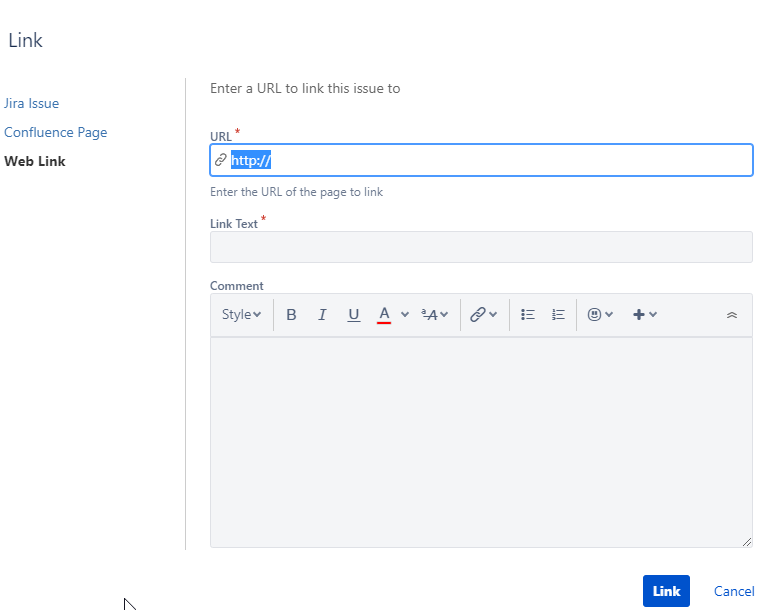Open text color dropdown arrow
Image resolution: width=775 pixels, height=610 pixels.
[405, 314]
